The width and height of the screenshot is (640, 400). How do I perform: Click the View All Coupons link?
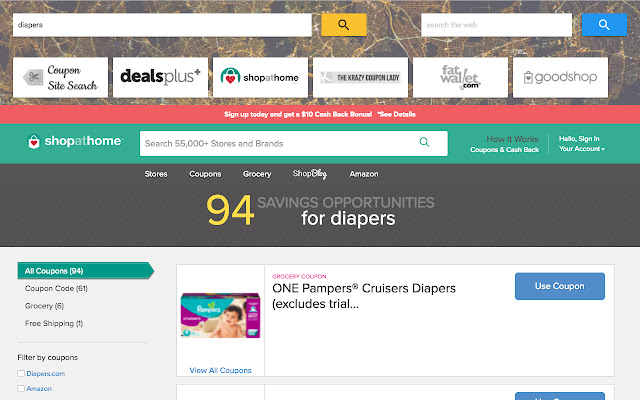pos(220,371)
